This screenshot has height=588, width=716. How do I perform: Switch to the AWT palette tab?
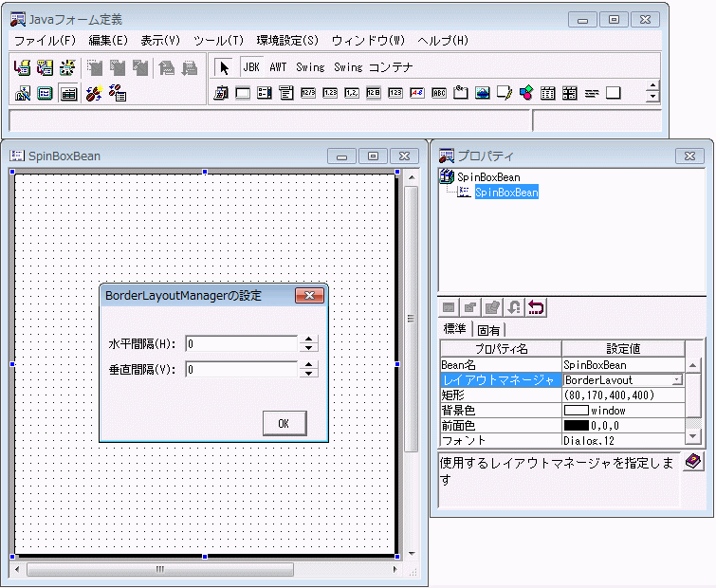(278, 67)
